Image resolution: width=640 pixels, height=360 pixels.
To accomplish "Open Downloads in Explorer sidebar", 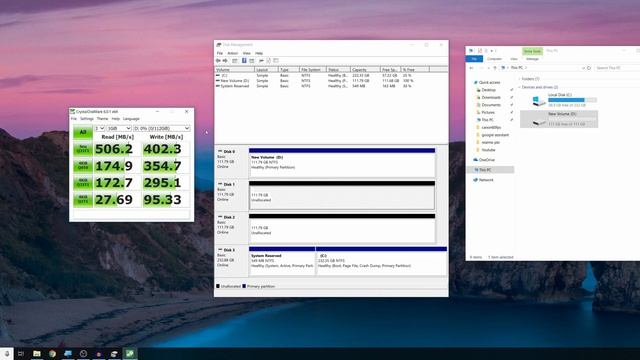I will click(488, 97).
